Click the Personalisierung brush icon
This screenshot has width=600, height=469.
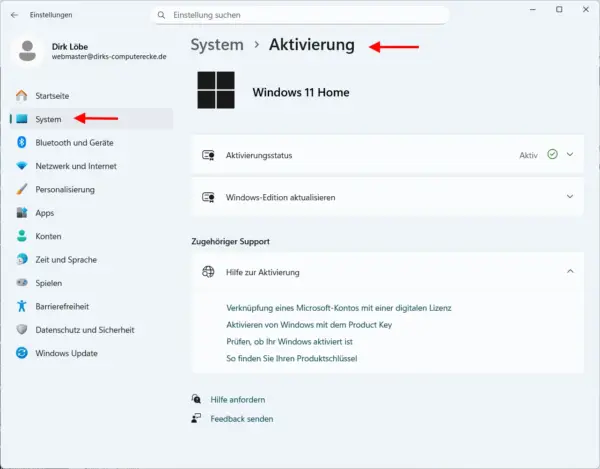pos(22,189)
